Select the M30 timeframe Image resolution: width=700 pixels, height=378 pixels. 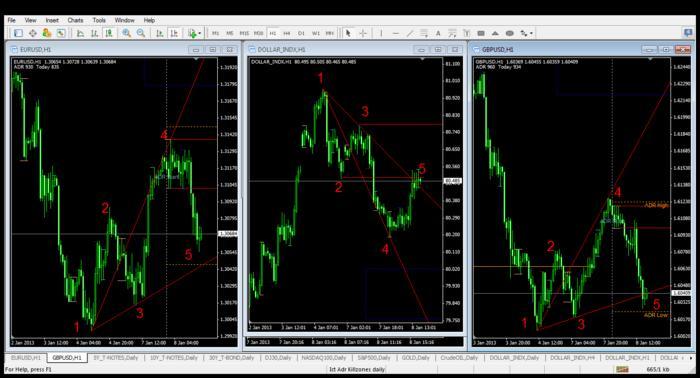point(258,33)
